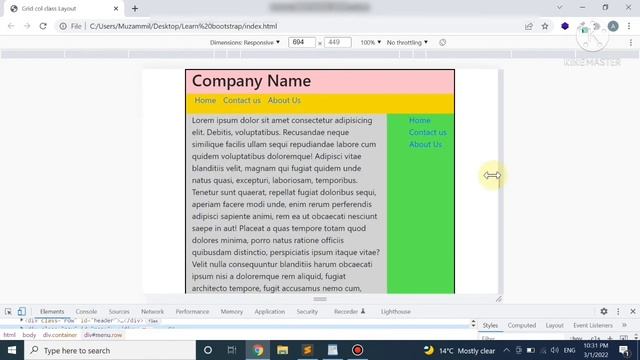Open the Performance tab
This screenshot has width=640, height=360.
pos(192,311)
